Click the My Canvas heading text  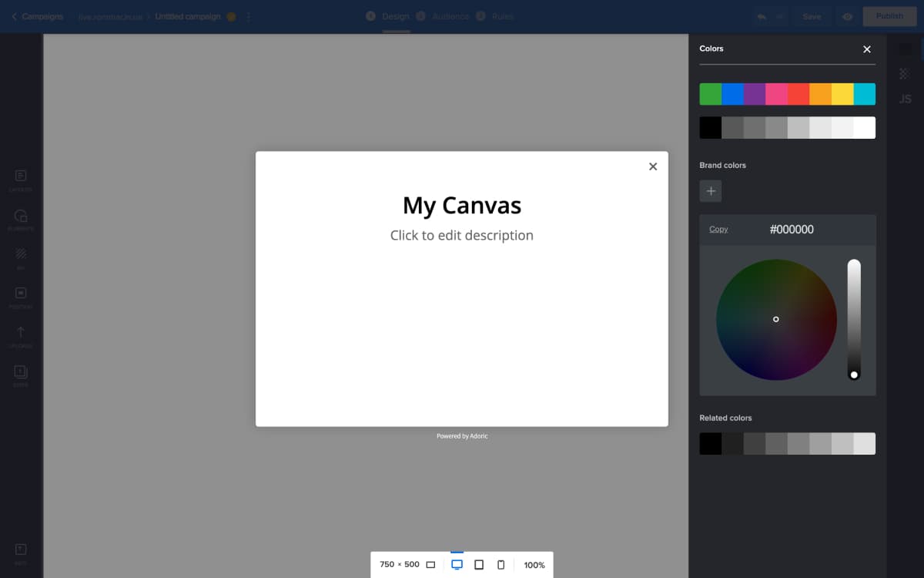462,206
